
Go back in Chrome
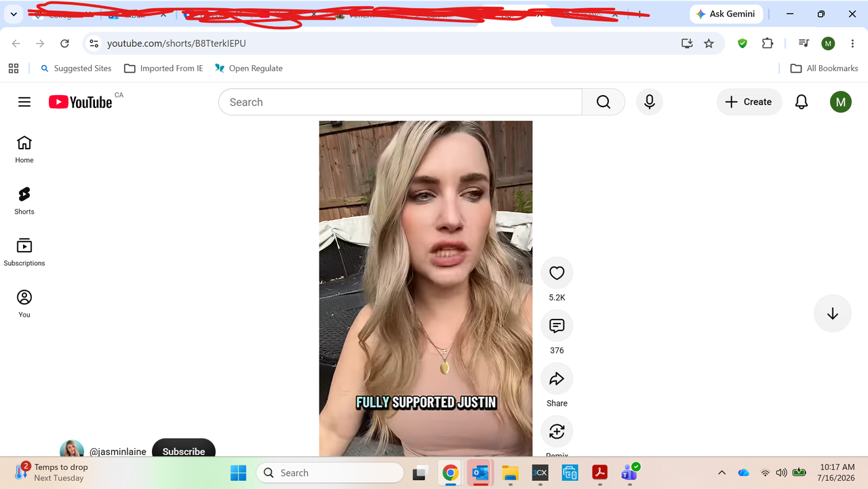16,43
